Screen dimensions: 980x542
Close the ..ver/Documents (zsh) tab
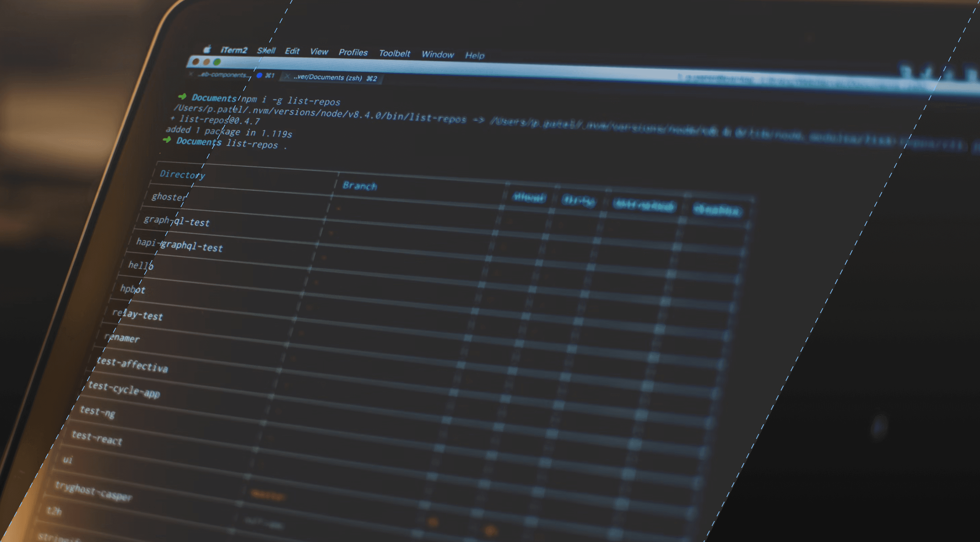(287, 77)
